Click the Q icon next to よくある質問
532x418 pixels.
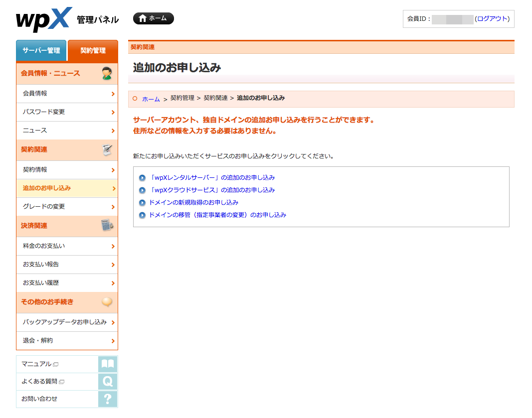108,382
